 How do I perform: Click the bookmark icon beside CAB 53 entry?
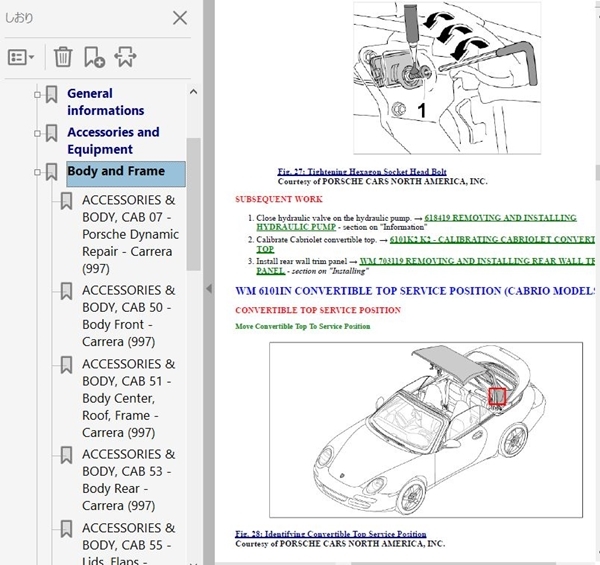click(x=66, y=455)
